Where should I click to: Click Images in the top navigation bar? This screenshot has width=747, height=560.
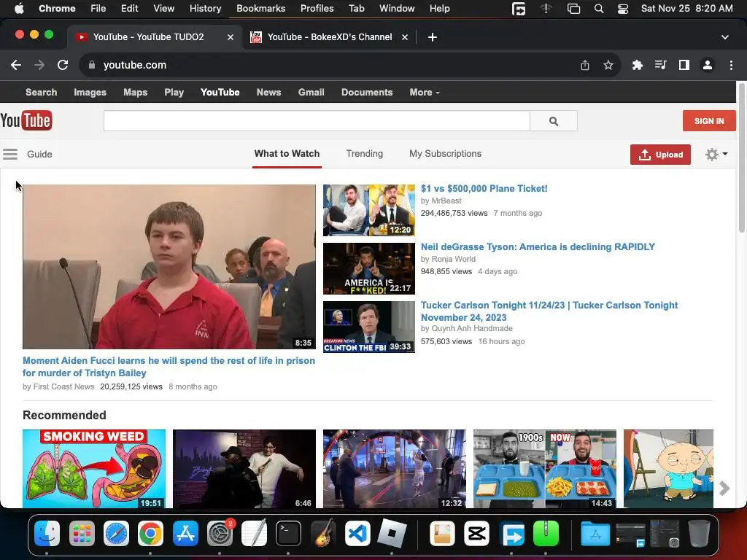90,93
